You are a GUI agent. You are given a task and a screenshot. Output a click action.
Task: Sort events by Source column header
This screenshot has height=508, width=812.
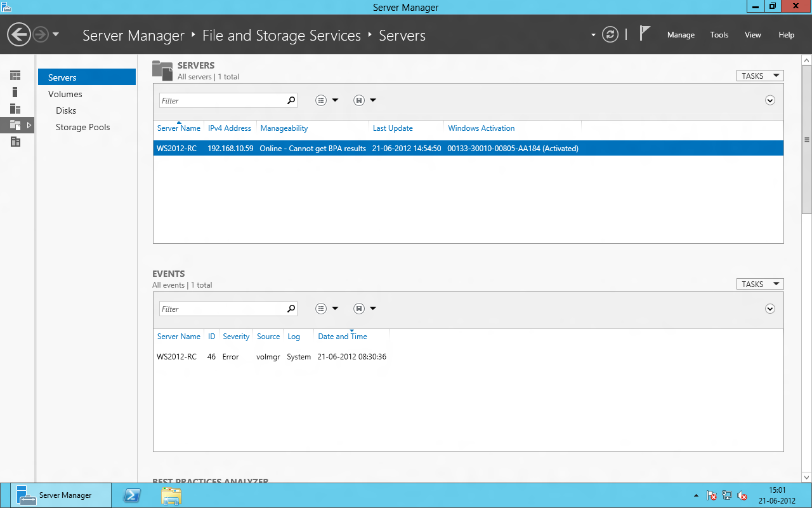pyautogui.click(x=268, y=337)
